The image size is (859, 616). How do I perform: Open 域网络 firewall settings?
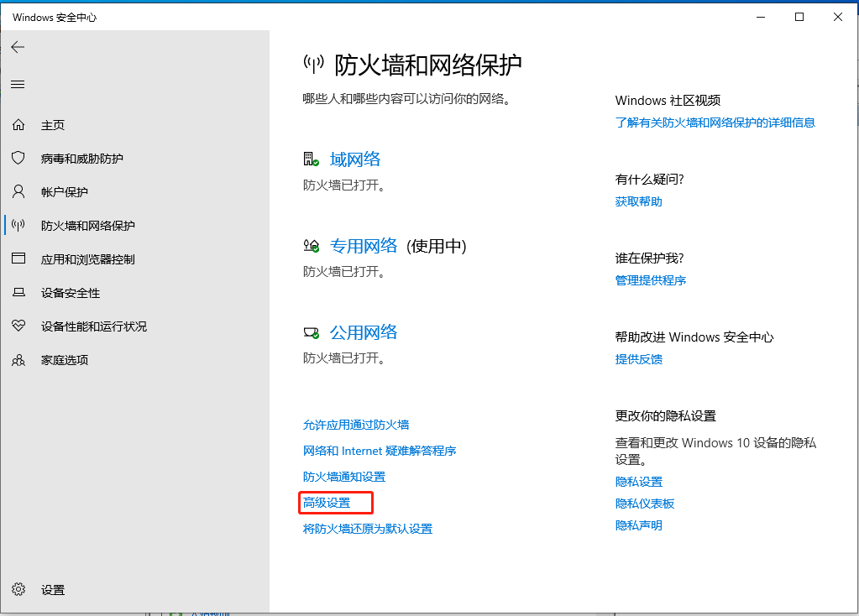point(355,159)
